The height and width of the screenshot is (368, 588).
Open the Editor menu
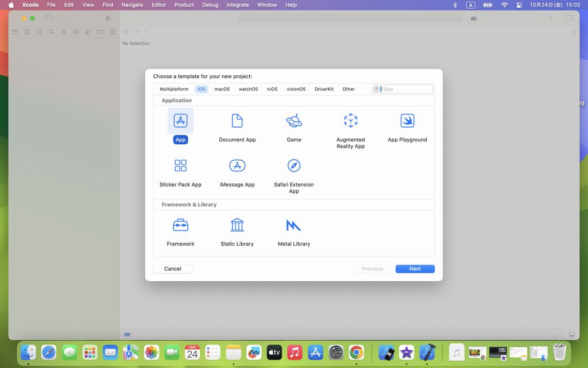[x=158, y=5]
